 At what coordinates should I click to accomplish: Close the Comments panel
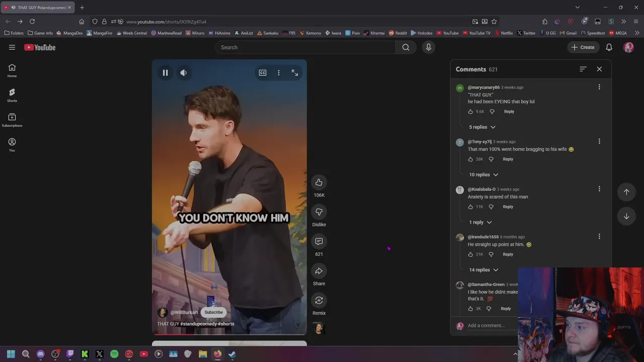point(599,69)
